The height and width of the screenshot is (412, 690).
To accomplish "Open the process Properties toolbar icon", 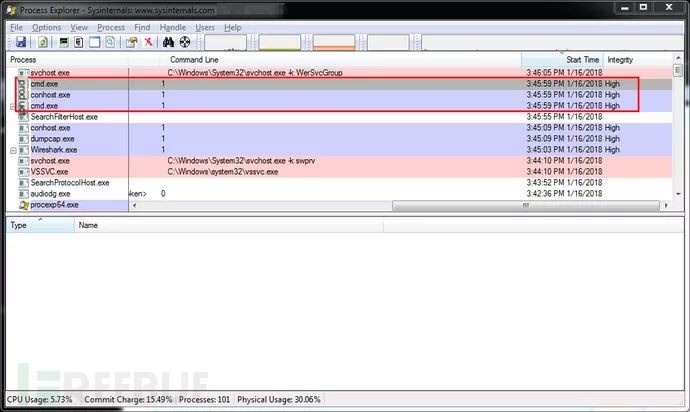I will tap(132, 42).
